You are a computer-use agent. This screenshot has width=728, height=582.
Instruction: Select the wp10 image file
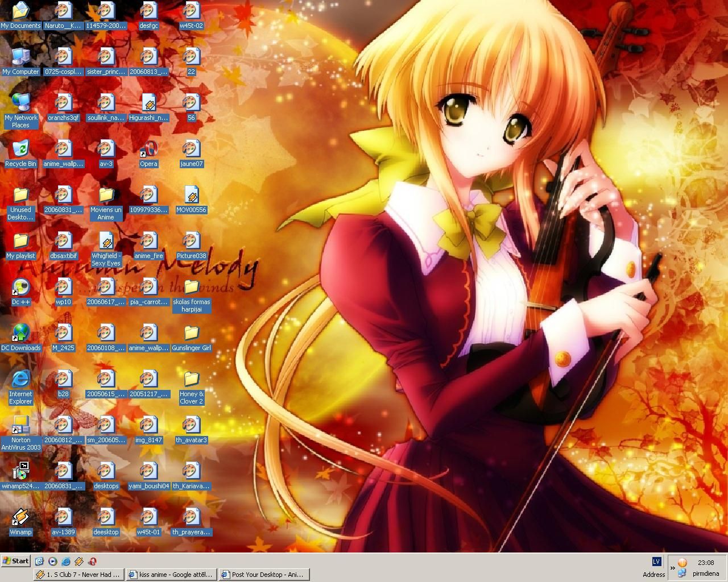(x=63, y=292)
